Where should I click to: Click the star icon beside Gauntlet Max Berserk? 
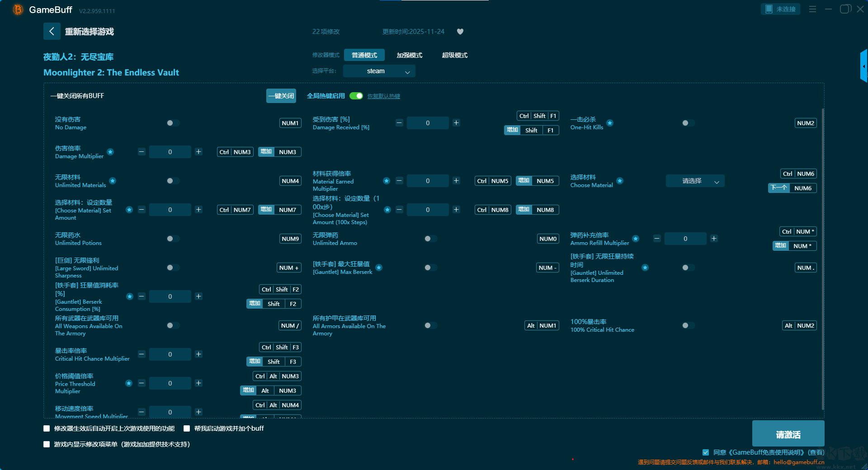tap(379, 268)
